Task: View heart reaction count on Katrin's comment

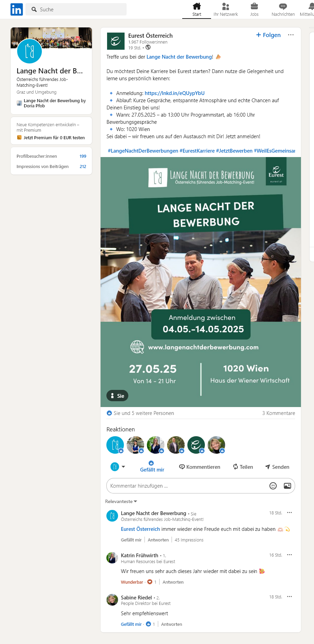Action: pyautogui.click(x=152, y=582)
